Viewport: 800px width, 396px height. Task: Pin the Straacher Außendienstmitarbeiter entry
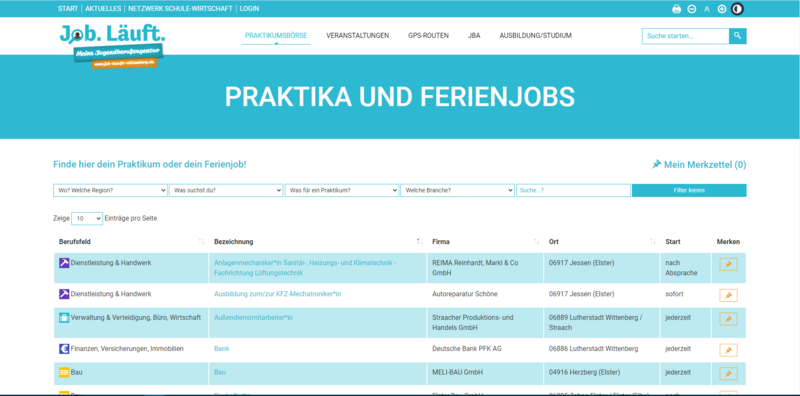click(x=729, y=319)
